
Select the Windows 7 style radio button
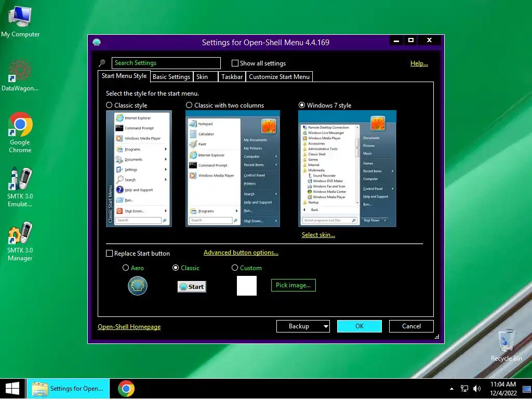tap(302, 105)
